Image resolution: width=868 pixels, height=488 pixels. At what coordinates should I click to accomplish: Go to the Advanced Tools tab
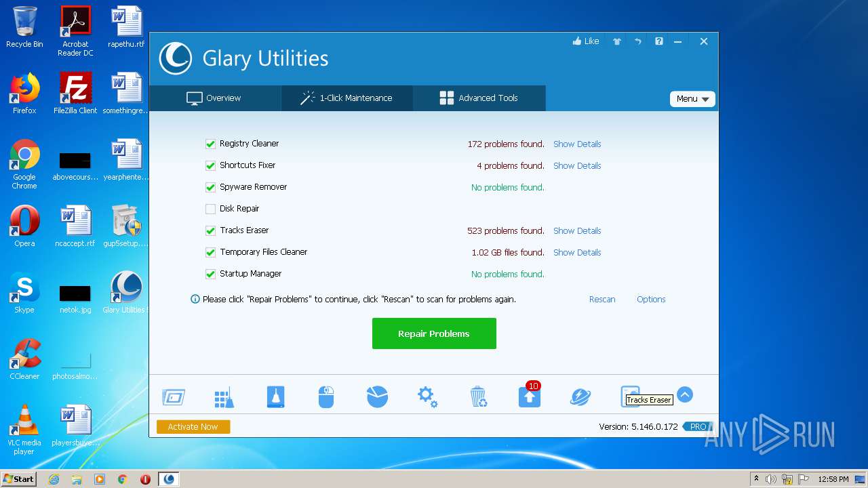pyautogui.click(x=479, y=98)
